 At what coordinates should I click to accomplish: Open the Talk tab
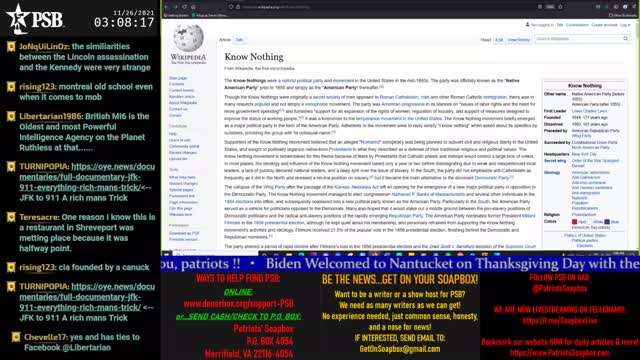click(239, 40)
